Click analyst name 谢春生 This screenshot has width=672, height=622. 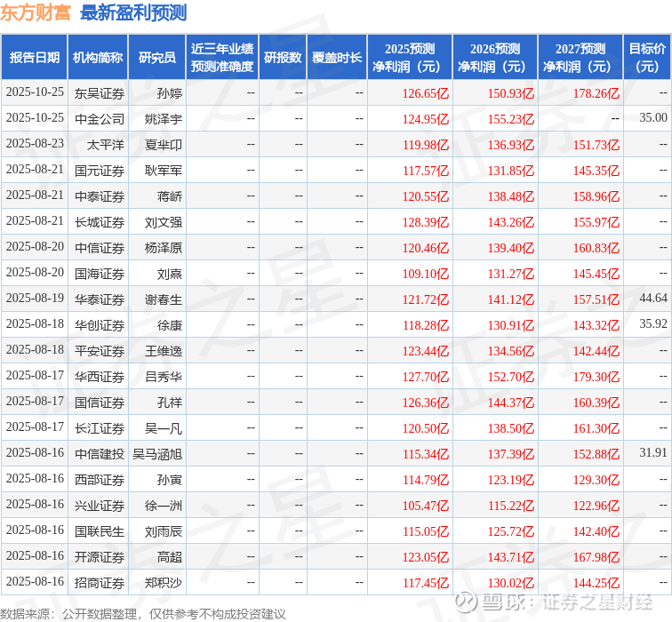click(x=164, y=299)
